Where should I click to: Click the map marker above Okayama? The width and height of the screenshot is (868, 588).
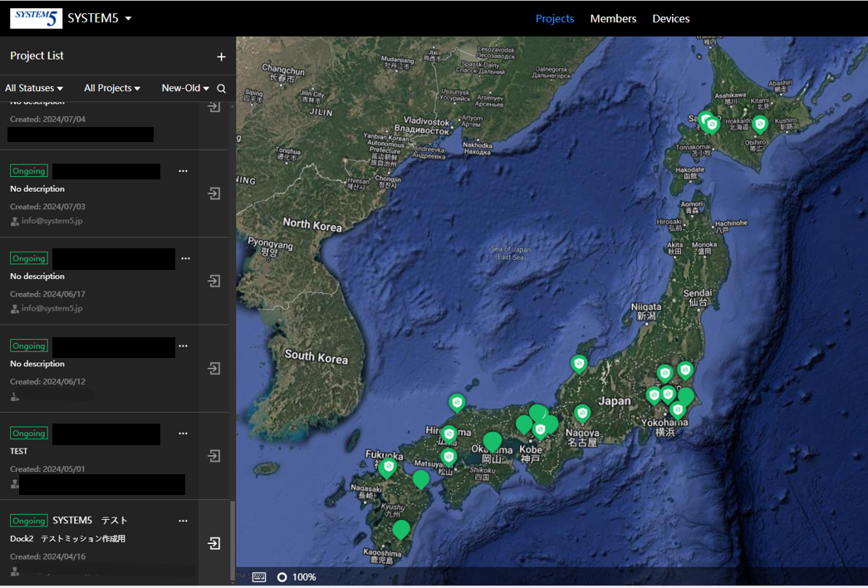coord(492,442)
